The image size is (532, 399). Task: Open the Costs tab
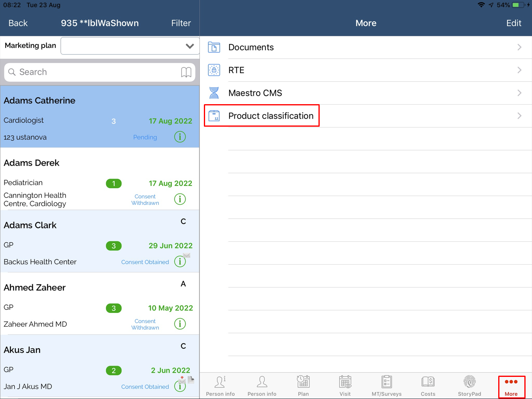click(428, 385)
